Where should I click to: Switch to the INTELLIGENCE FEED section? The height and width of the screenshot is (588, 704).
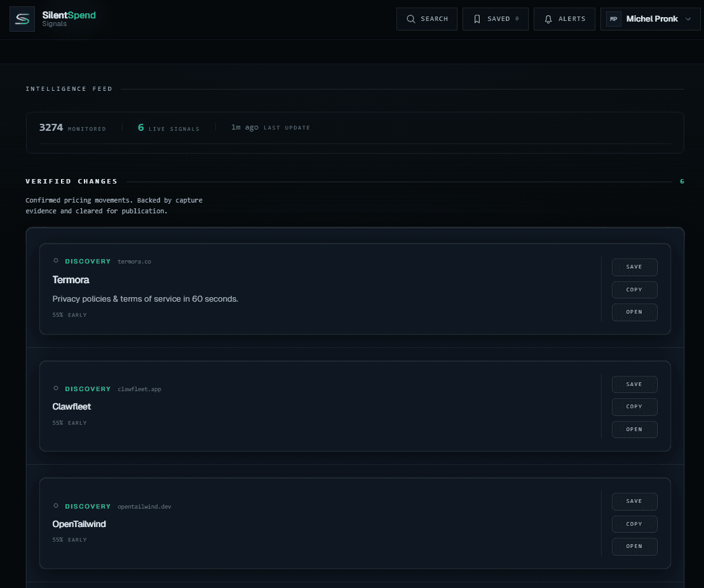[69, 89]
